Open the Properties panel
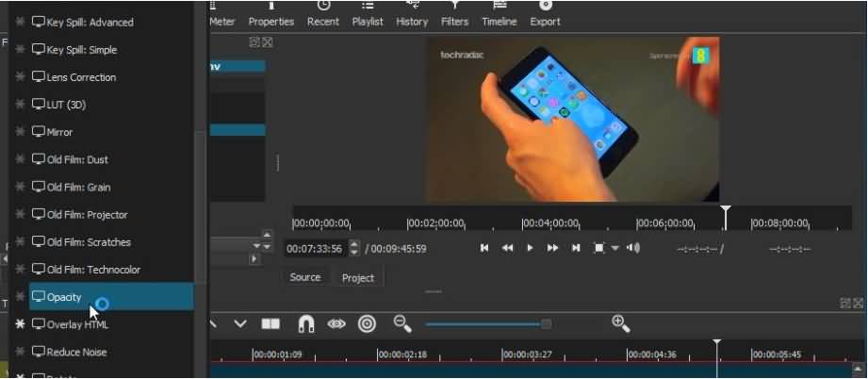The image size is (868, 379). click(x=270, y=14)
